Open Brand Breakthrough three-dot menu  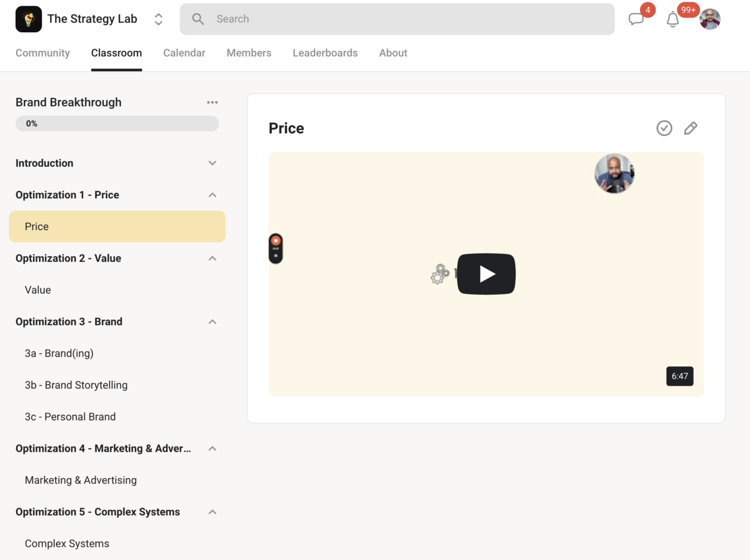pyautogui.click(x=213, y=103)
